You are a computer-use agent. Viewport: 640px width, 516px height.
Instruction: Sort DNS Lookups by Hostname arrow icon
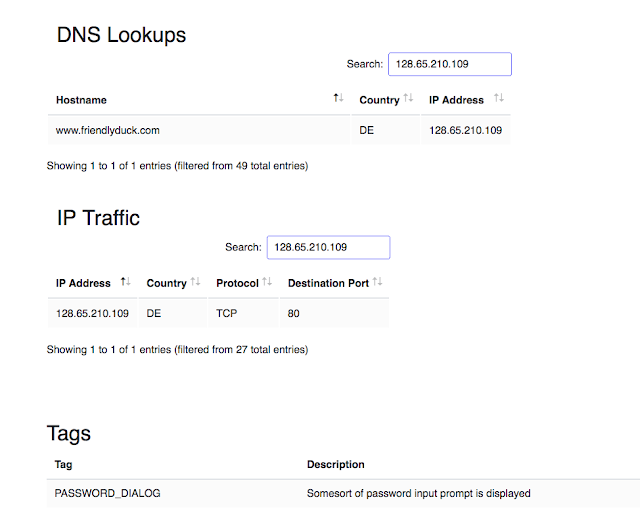tap(338, 98)
